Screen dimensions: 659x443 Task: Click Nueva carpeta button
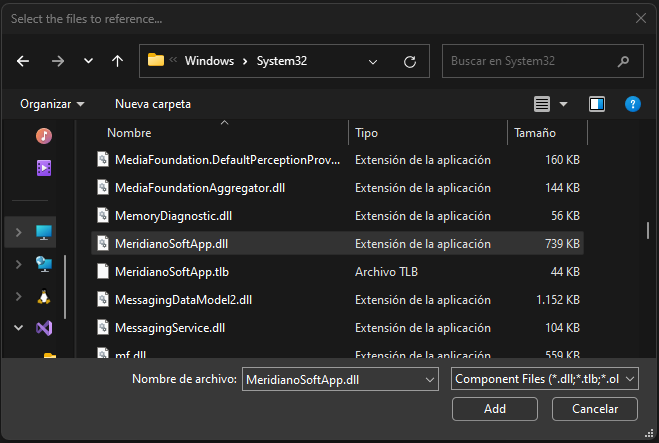[x=153, y=104]
